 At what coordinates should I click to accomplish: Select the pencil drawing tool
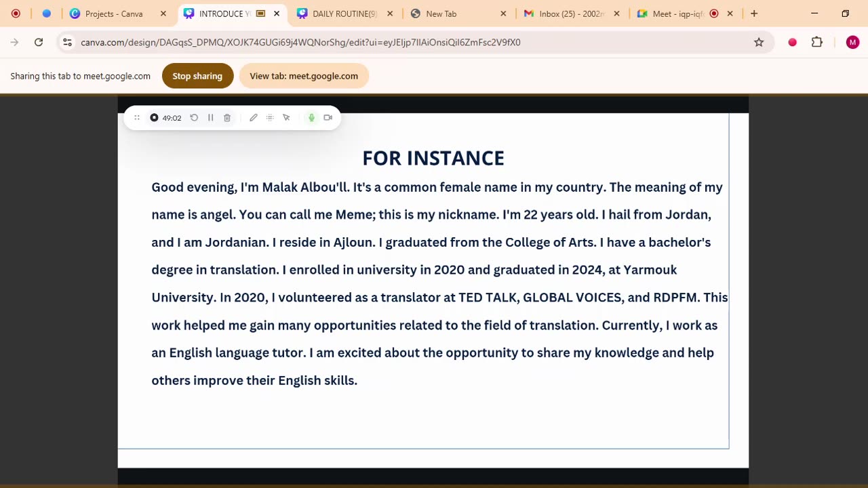tap(254, 118)
